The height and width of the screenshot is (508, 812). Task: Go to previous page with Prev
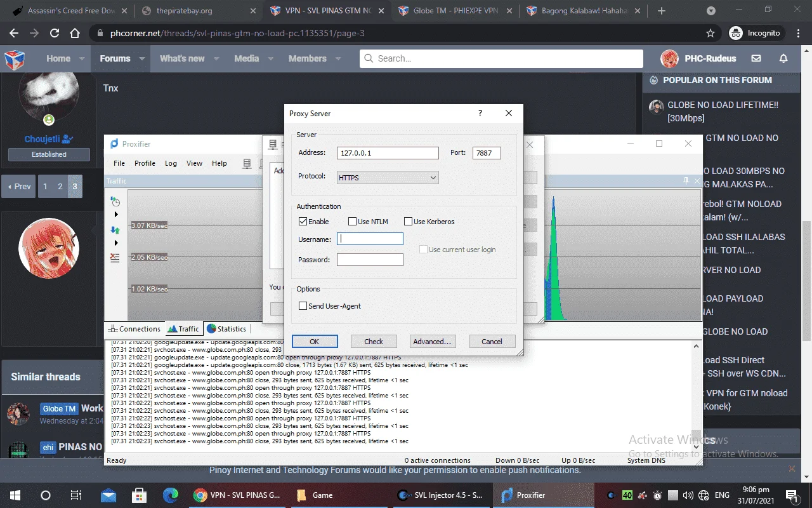coord(18,187)
